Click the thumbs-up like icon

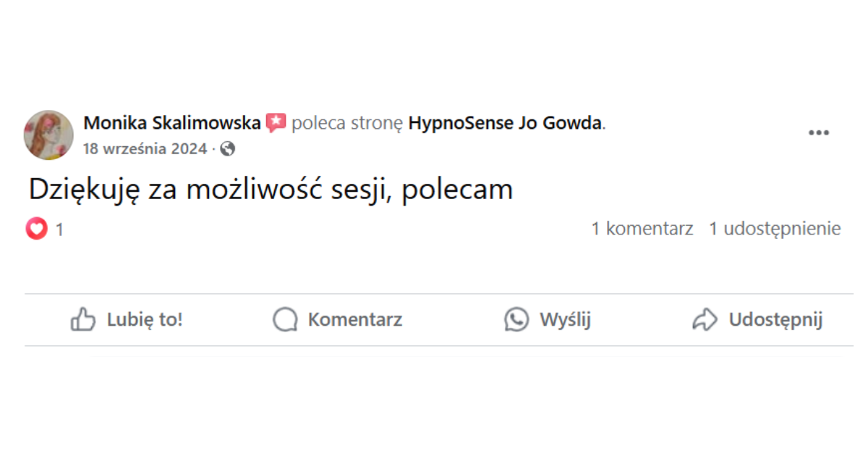point(83,320)
